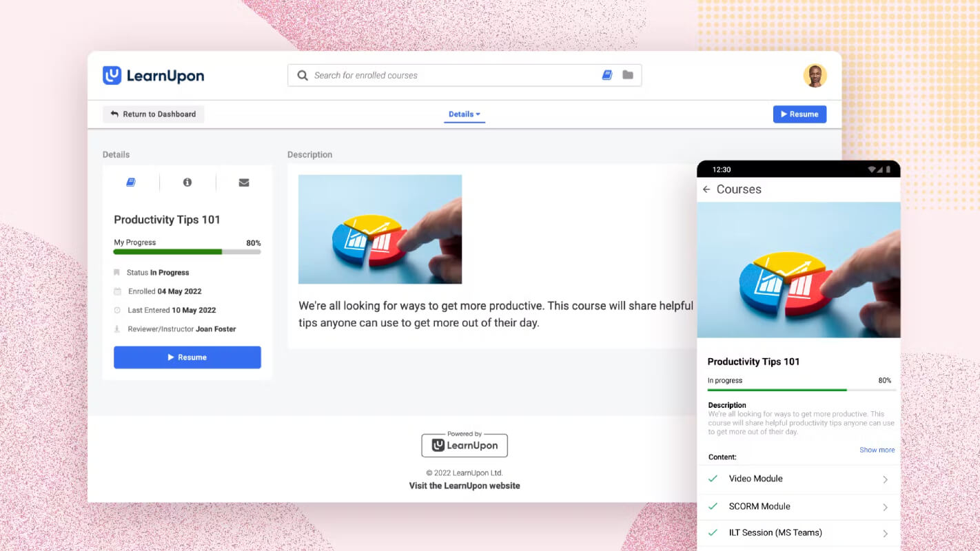The image size is (980, 551).
Task: Open the envelope icon tab in Details panel
Action: (244, 183)
